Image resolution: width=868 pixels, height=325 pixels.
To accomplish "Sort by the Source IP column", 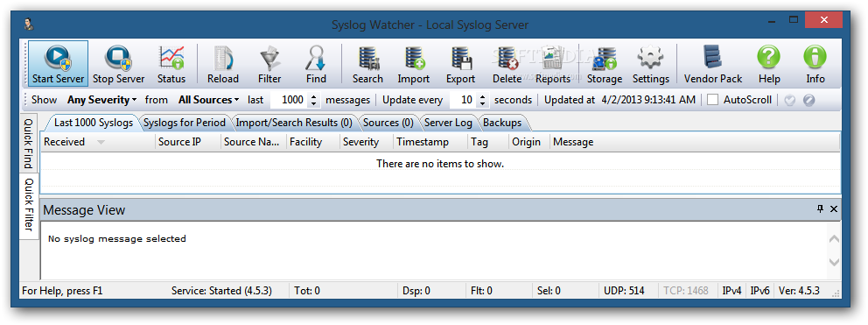I will coord(188,142).
